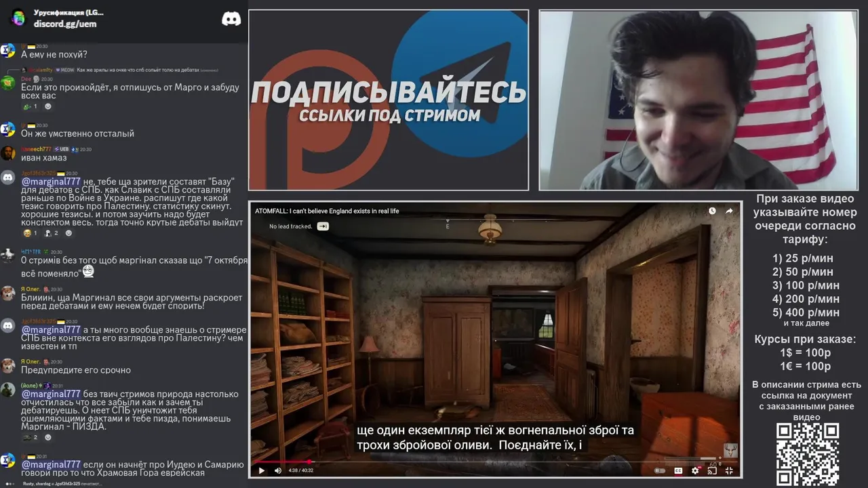Click the 'ПОДПИСЫВАЙТЕСЬ' banner heading
This screenshot has height=488, width=868.
(389, 92)
